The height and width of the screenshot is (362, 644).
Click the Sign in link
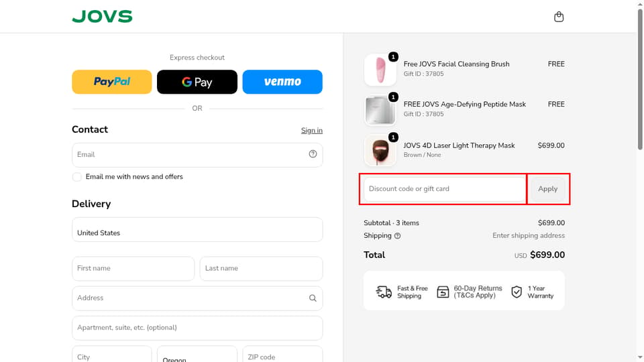click(x=312, y=131)
